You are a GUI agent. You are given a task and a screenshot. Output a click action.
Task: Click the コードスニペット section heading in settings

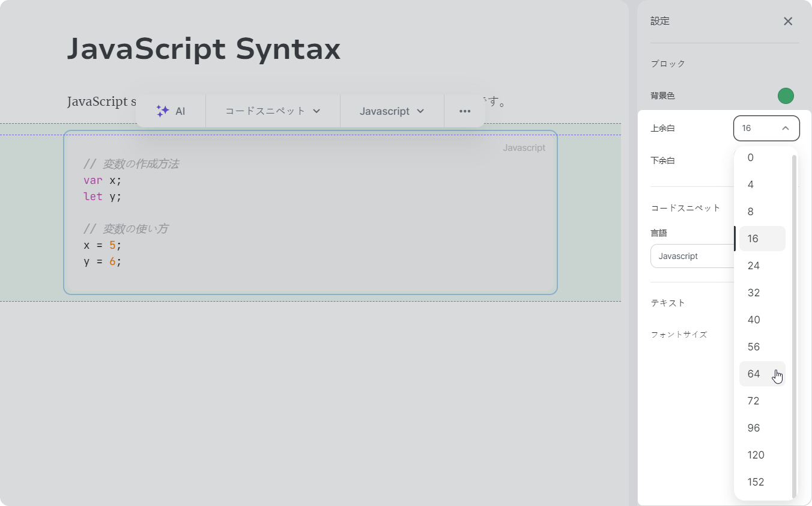(686, 208)
